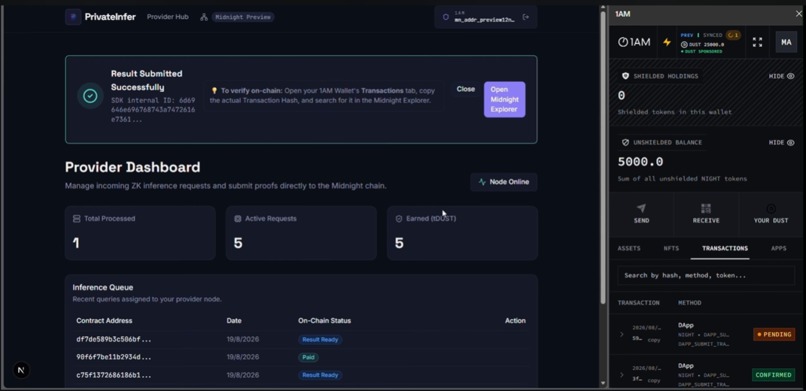
Task: Close the Result Submitted banner
Action: pyautogui.click(x=466, y=89)
